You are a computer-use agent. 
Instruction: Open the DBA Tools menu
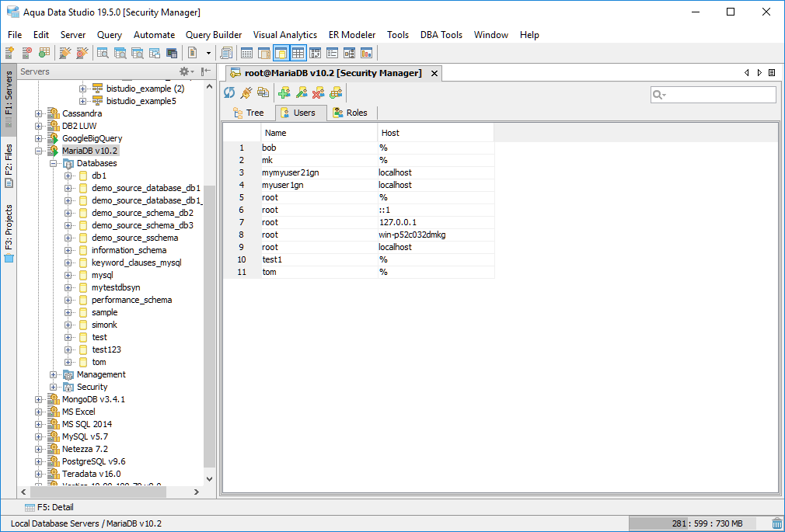click(441, 35)
